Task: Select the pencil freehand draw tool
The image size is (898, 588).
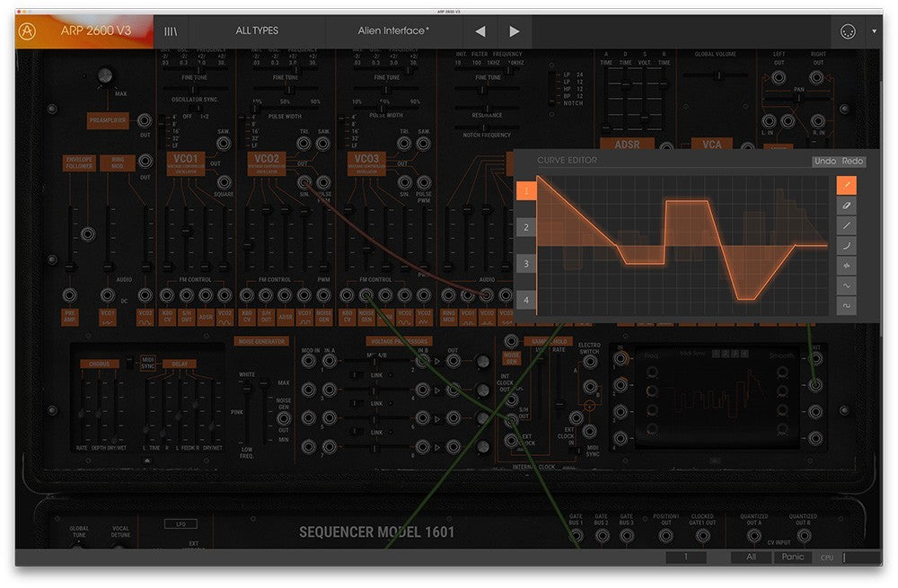Action: [846, 185]
